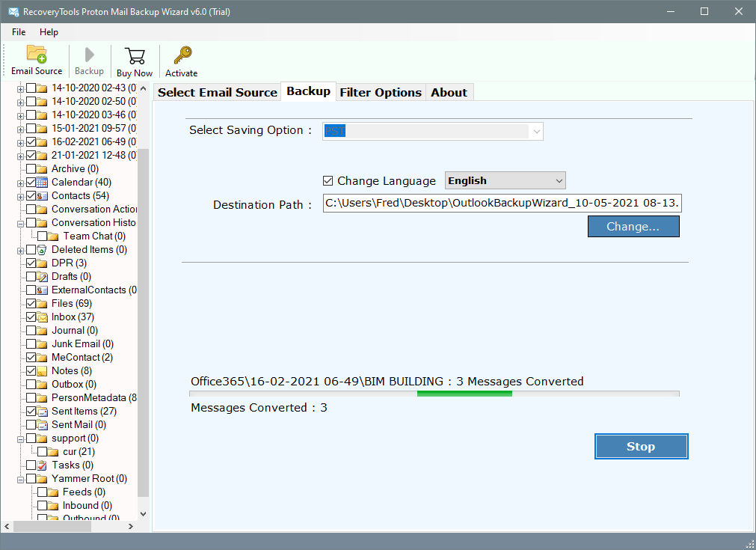The height and width of the screenshot is (550, 756).
Task: Click the Stop button
Action: coord(641,446)
